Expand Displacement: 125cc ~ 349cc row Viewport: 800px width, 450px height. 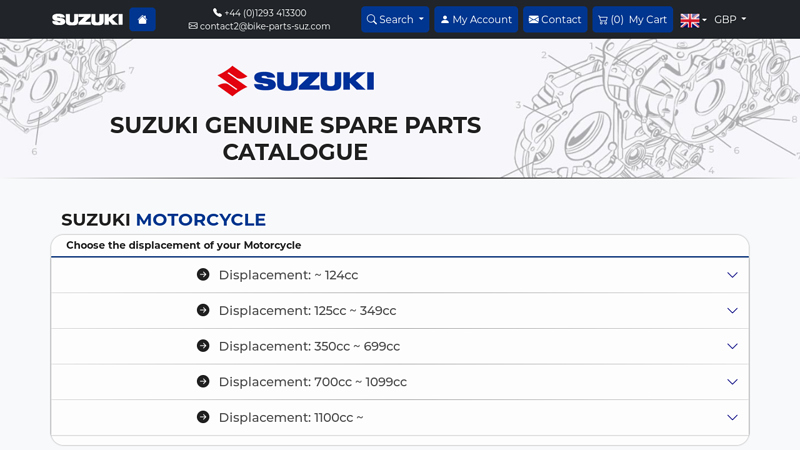[x=400, y=311]
